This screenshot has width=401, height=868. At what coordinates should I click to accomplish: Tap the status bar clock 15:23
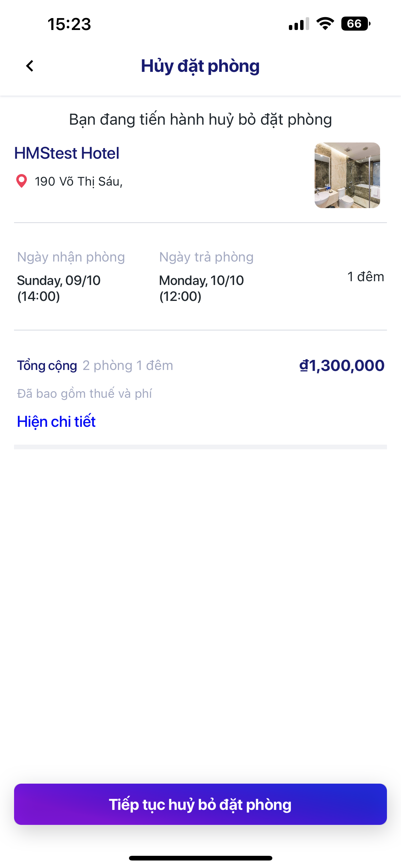pos(69,24)
